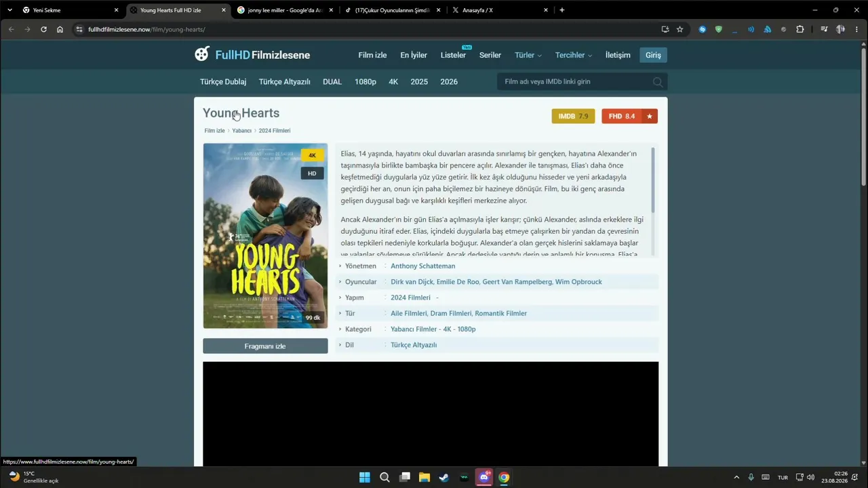Expand the Türler dropdown menu
The image size is (868, 488).
[528, 55]
